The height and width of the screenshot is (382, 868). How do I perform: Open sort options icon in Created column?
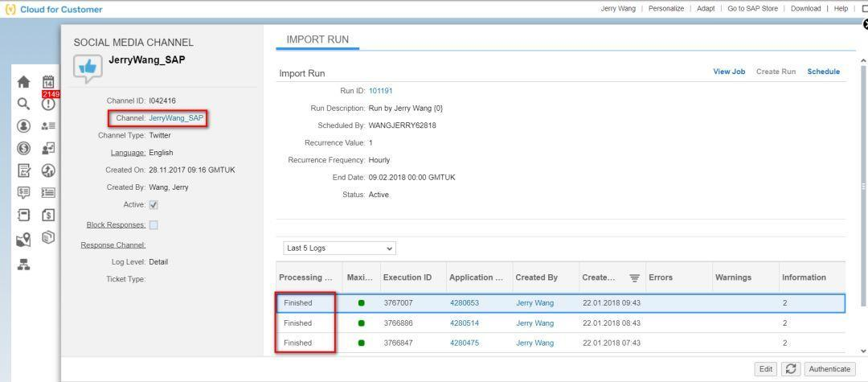[634, 278]
